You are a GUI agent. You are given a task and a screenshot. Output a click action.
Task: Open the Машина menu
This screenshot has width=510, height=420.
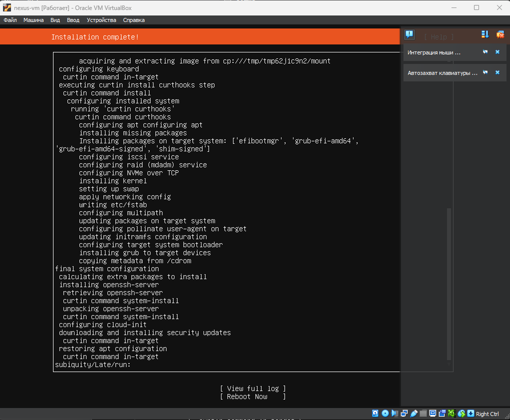point(33,20)
